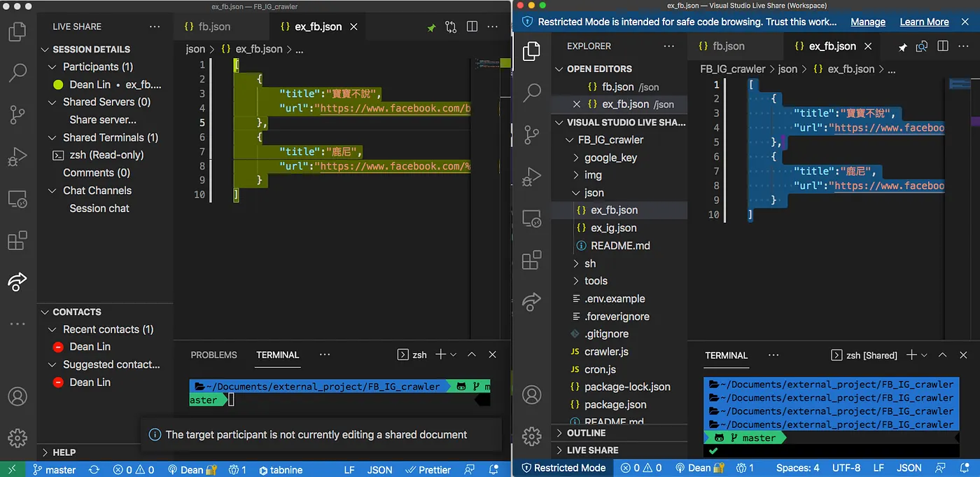Open Search view in FB_IG_crawler window activity bar

pyautogui.click(x=17, y=72)
